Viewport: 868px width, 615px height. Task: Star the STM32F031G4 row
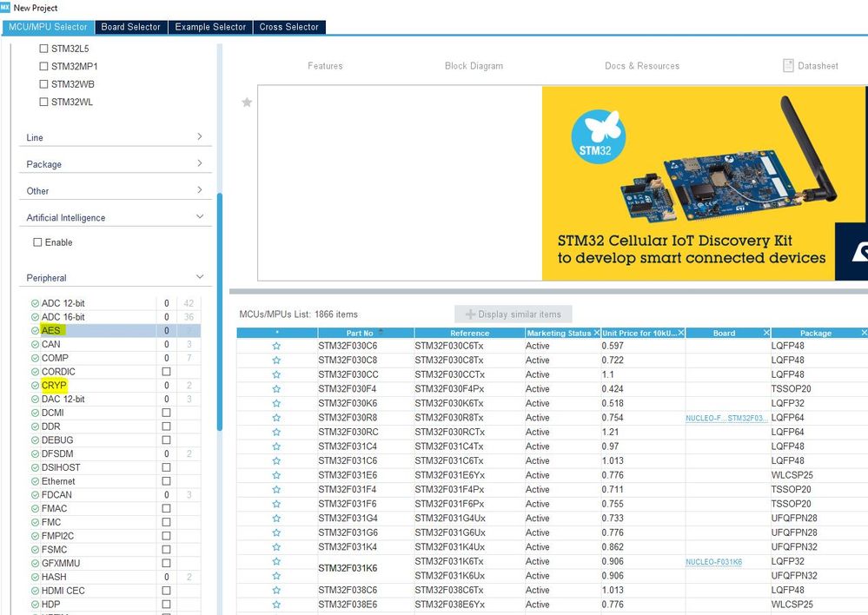click(276, 519)
